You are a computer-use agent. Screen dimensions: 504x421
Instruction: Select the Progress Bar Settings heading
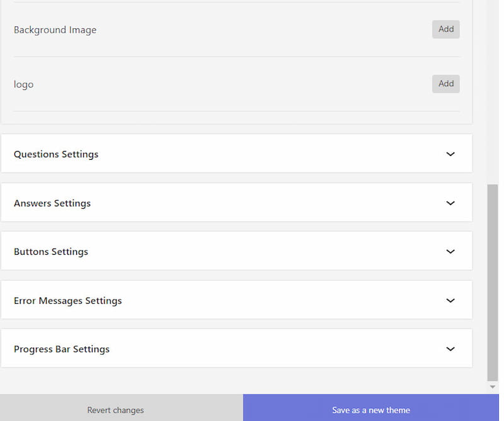62,349
